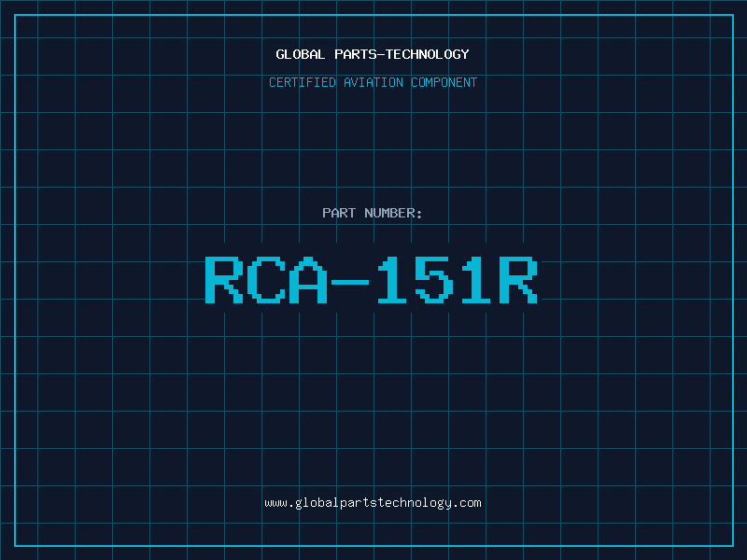Click the word PARTS-TECHNOLOGY in the header
This screenshot has height=560, width=747.
tap(402, 54)
